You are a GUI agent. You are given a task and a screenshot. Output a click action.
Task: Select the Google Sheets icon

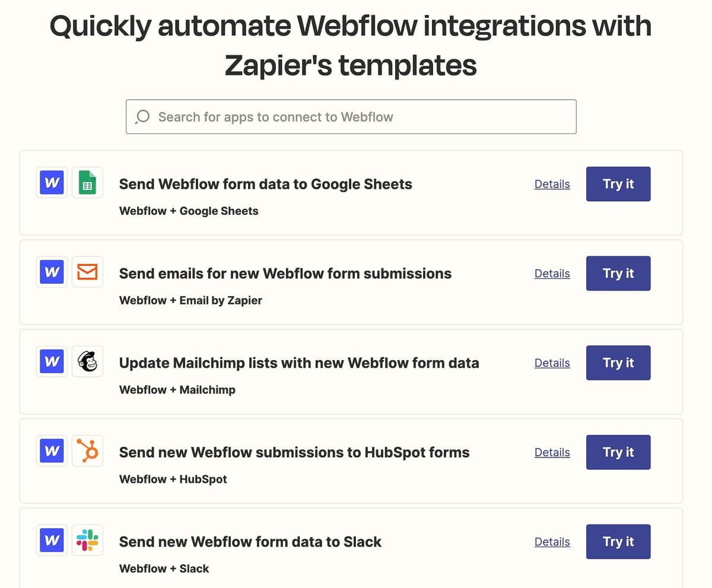click(x=87, y=183)
